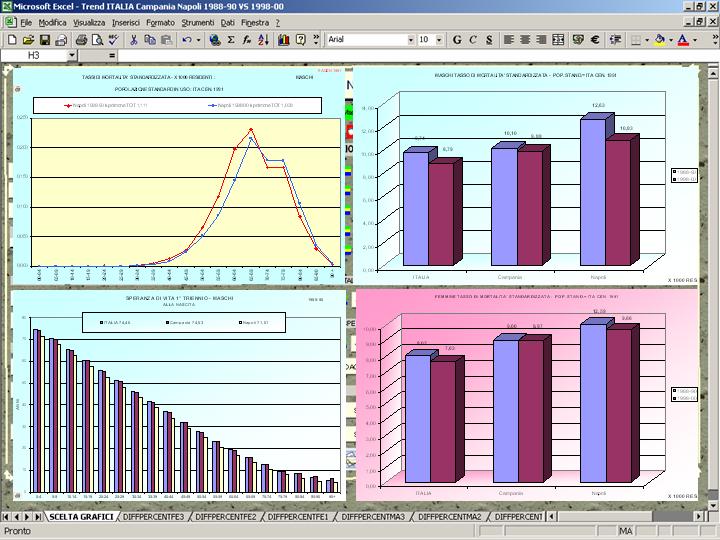Switch to the DIFFPERCENTMA3 sheet tab
Viewport: 720px width, 540px height.
point(373,517)
